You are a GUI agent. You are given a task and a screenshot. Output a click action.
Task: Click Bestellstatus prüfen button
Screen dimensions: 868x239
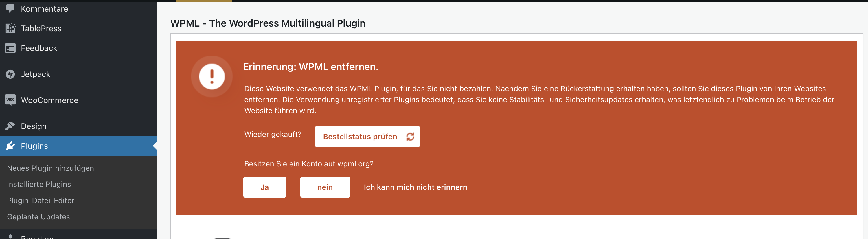367,137
